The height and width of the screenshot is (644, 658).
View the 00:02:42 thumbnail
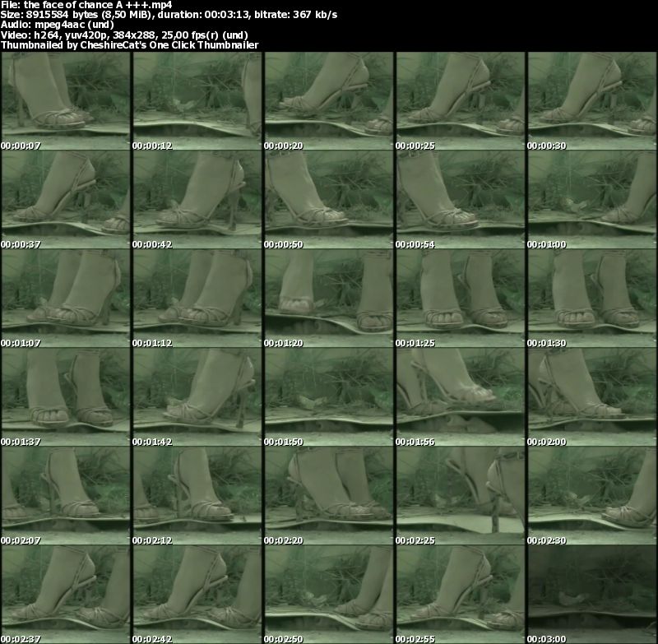[x=197, y=594]
